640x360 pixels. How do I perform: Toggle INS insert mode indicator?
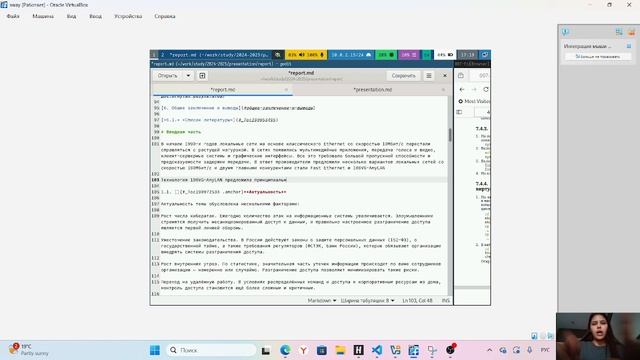(x=446, y=300)
